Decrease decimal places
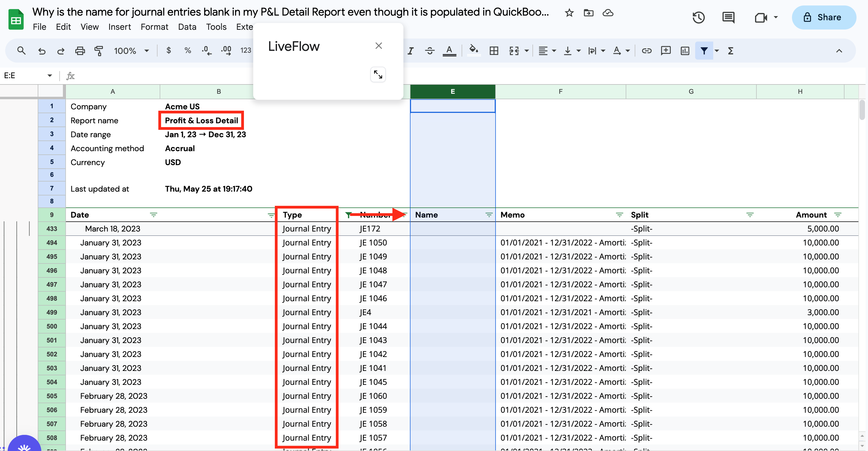 coord(206,51)
